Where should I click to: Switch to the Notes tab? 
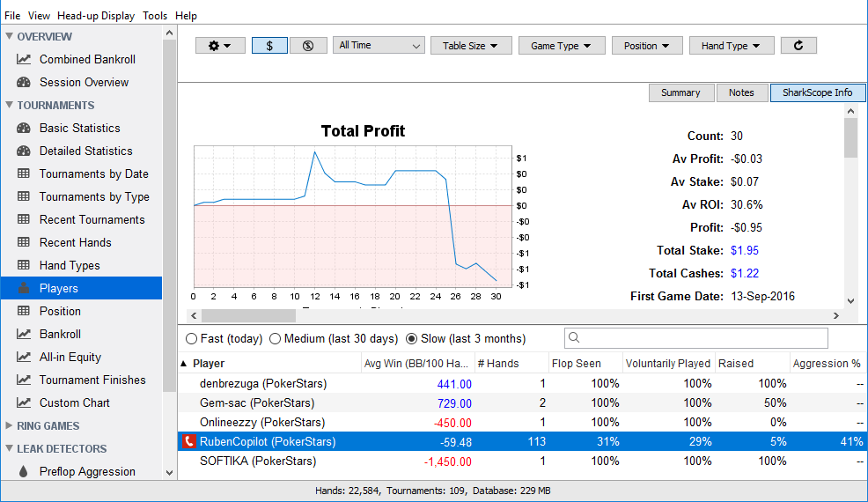[741, 92]
